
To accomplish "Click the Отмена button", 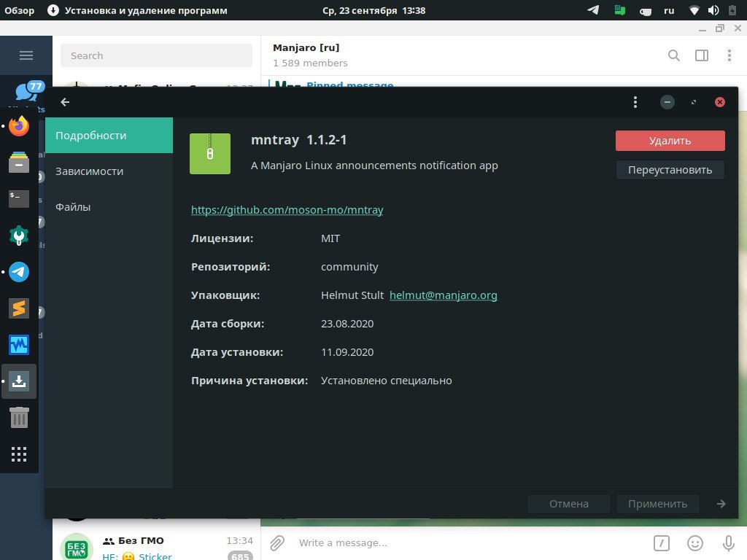I will (569, 504).
